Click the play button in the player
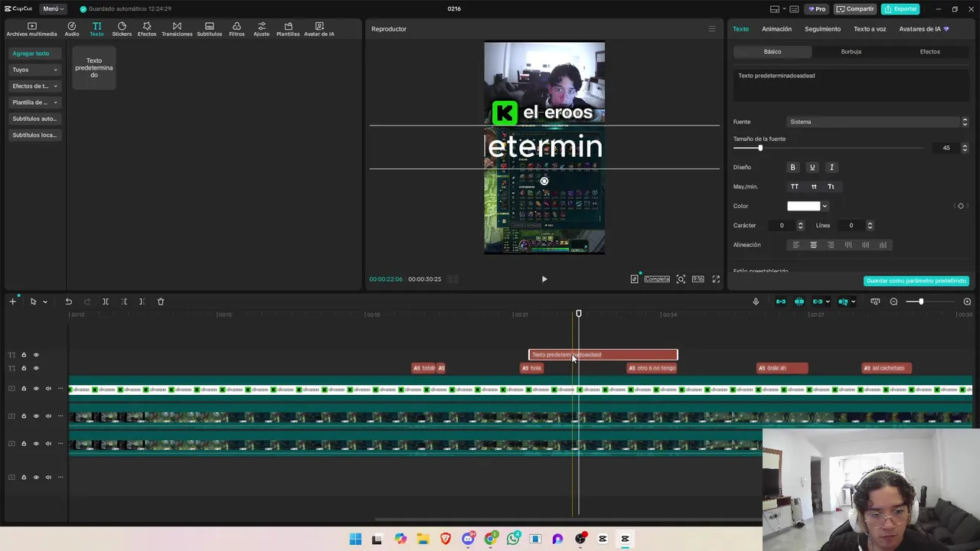Screen dimensions: 980x551 pyautogui.click(x=544, y=279)
